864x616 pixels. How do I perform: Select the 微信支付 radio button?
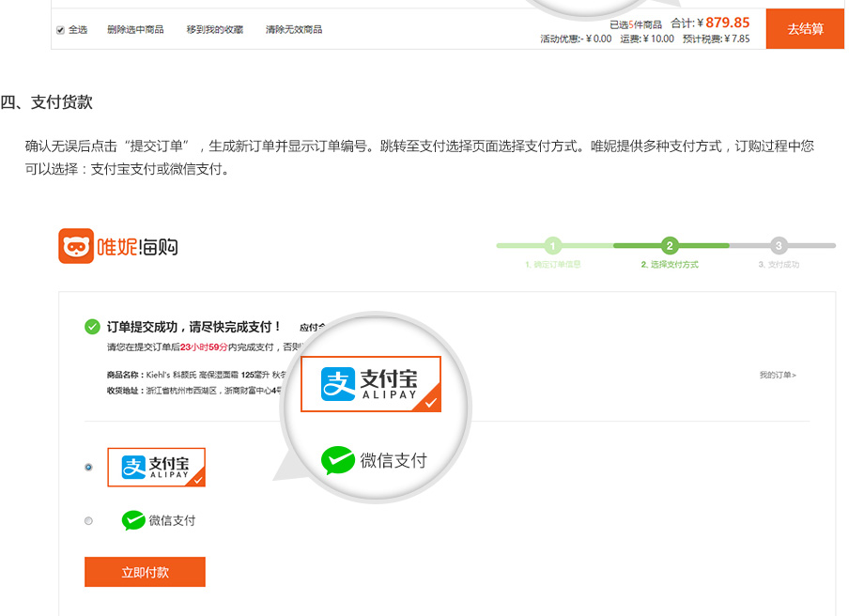(88, 520)
